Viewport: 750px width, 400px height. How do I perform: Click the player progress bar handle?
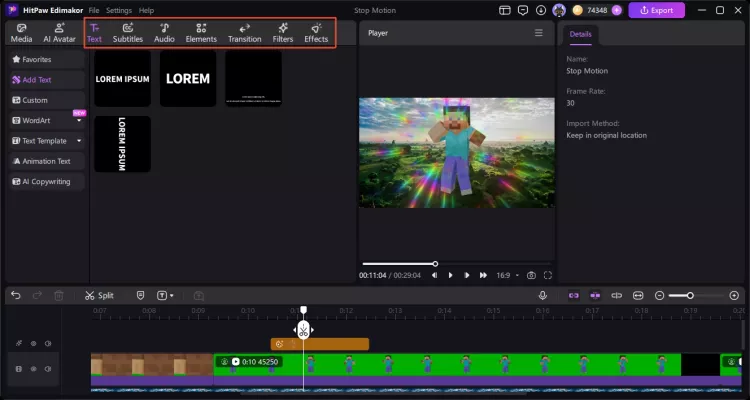point(435,264)
